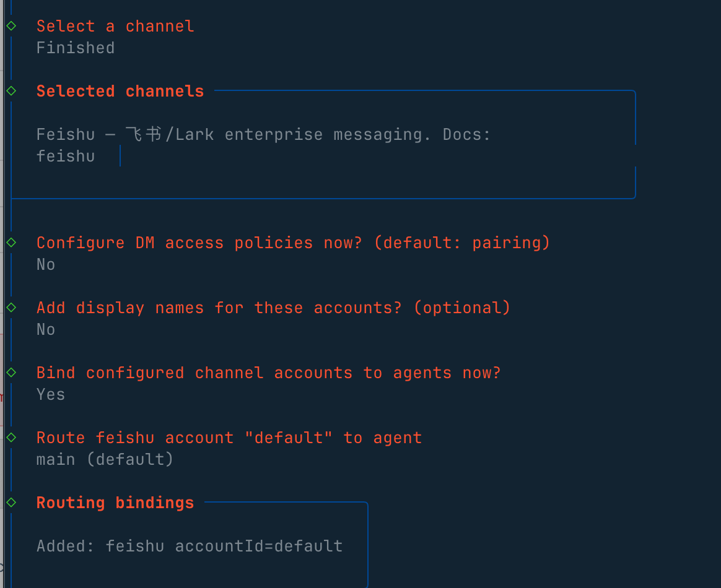Click the Select a channel prompt heading
Image resolution: width=721 pixels, height=588 pixels.
pos(115,26)
